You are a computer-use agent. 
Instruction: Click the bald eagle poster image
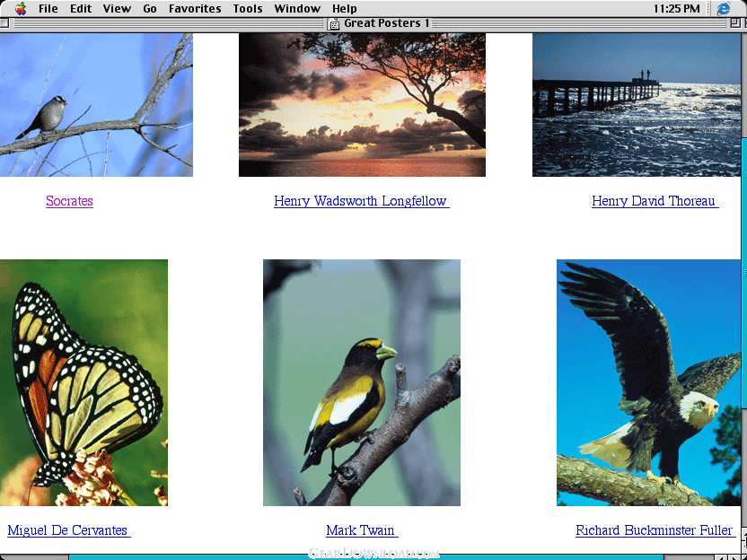648,382
